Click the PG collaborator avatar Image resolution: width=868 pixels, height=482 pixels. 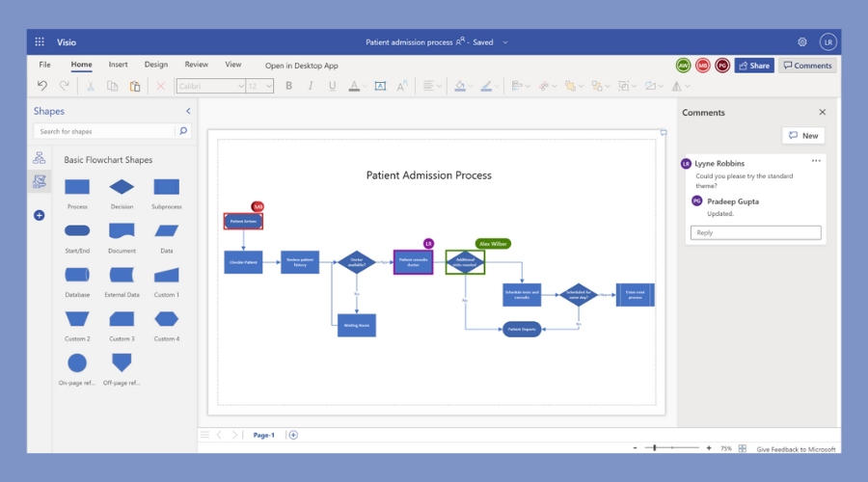pos(721,66)
